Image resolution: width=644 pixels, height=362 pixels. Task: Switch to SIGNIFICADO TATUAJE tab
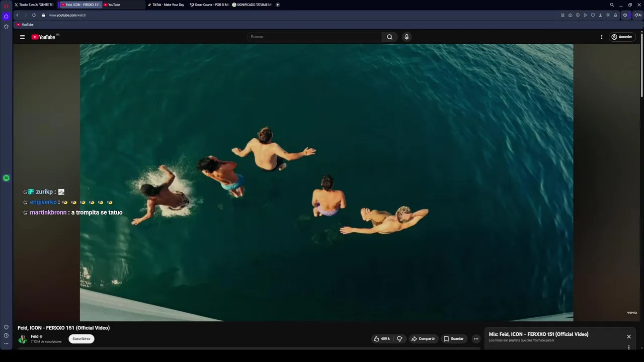(x=252, y=5)
